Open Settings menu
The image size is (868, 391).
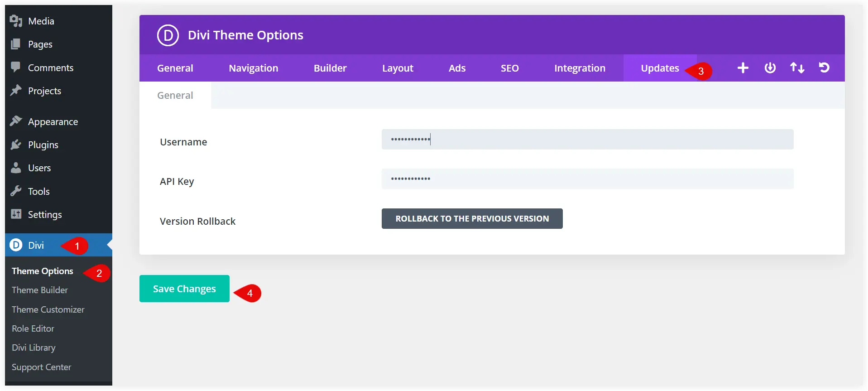click(x=58, y=214)
